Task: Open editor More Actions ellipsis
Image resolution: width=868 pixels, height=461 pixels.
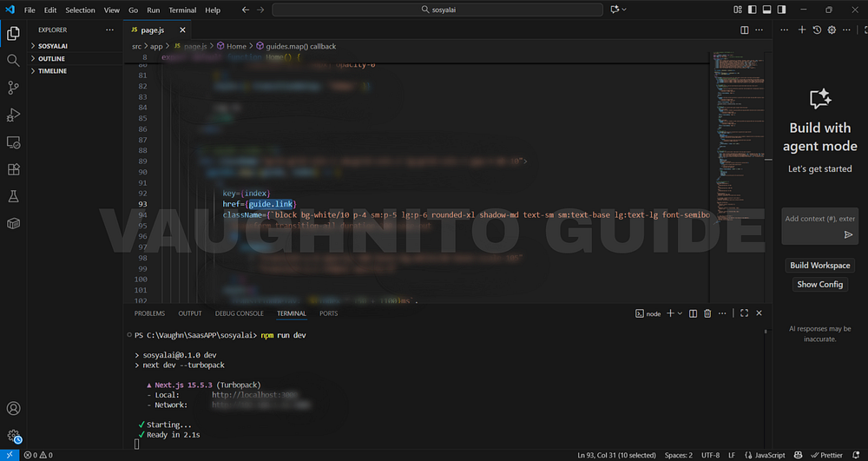Action: (759, 30)
